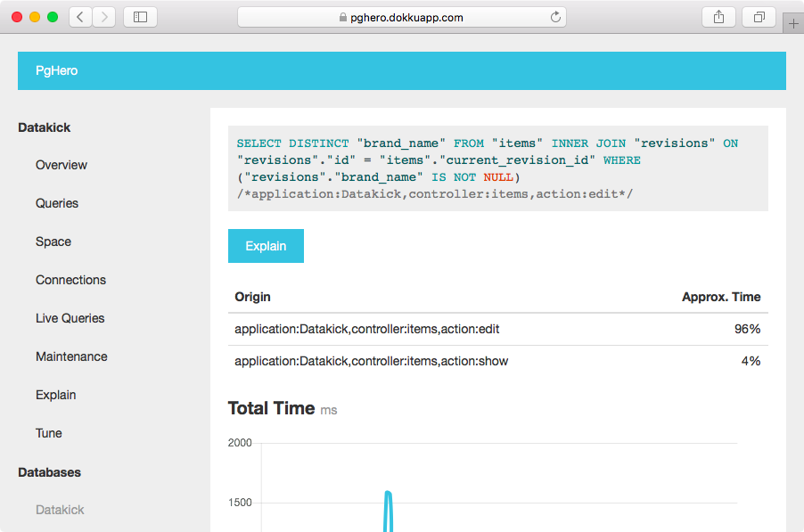
Task: Click the blue Explain button
Action: (x=266, y=246)
